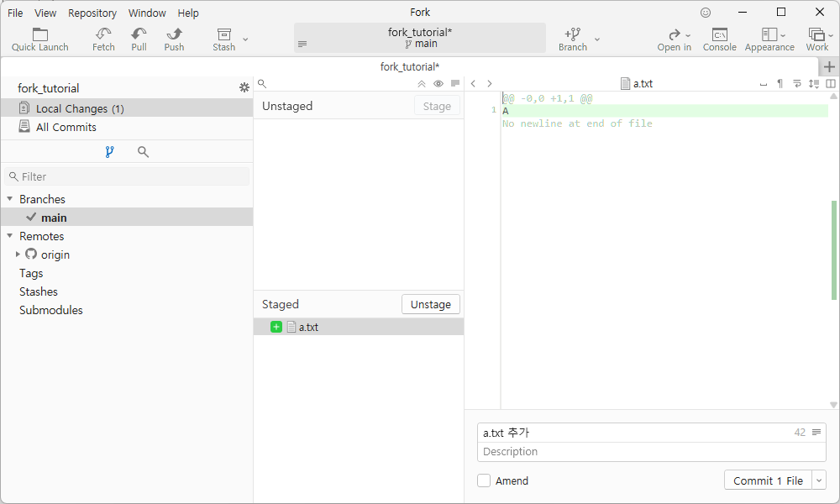Click the diff view vertical scrollbar
This screenshot has height=504, width=840.
pos(833,249)
